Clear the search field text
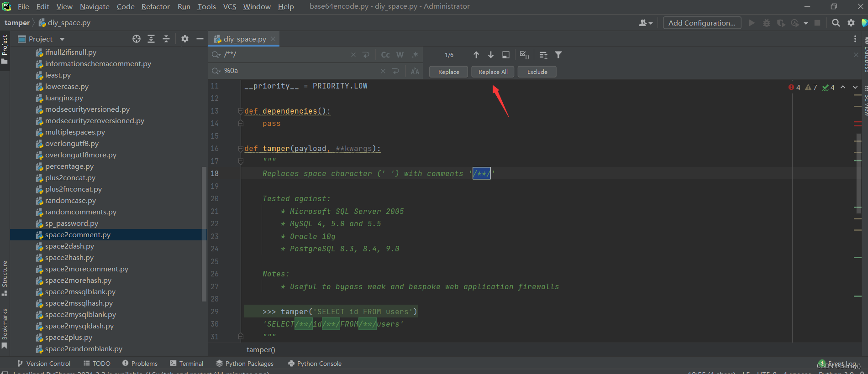Image resolution: width=868 pixels, height=374 pixels. (x=353, y=55)
